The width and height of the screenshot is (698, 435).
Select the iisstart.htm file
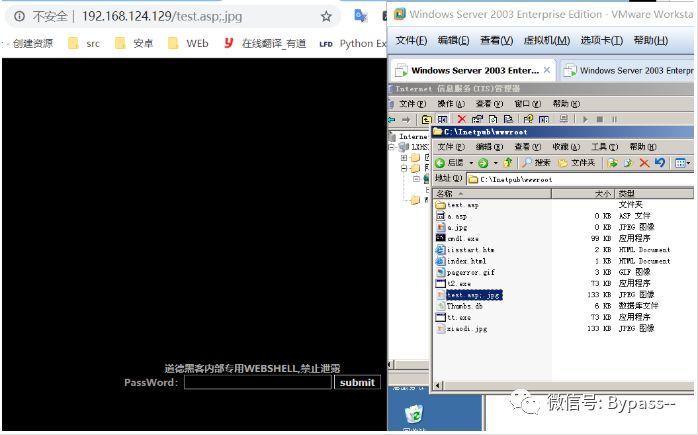coord(465,250)
